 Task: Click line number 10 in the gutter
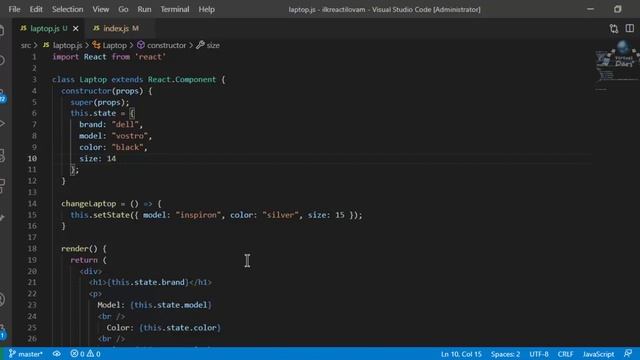click(x=32, y=158)
